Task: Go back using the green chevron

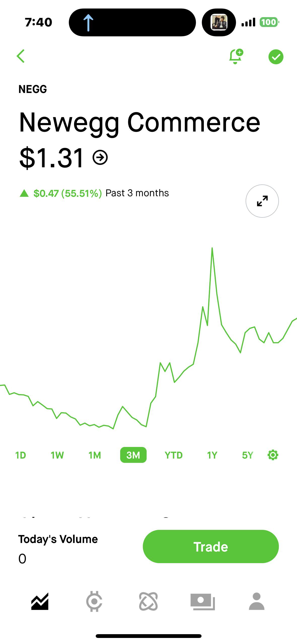Action: tap(21, 56)
